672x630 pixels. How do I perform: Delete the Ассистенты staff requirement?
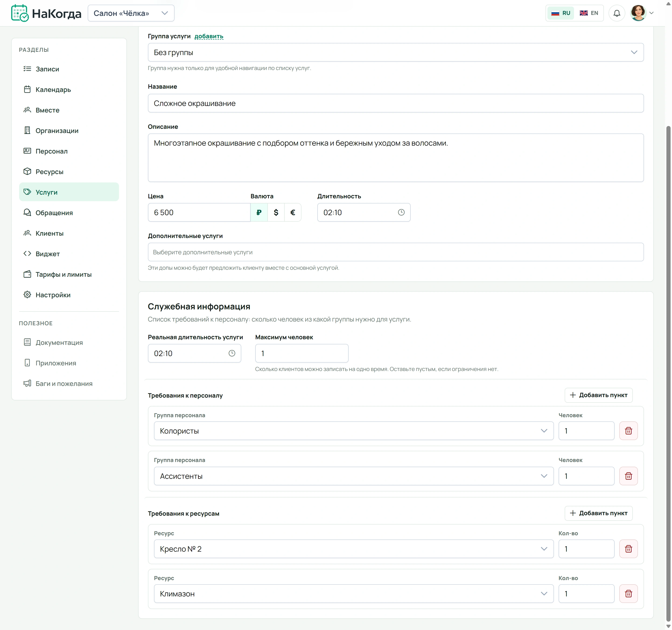tap(628, 476)
